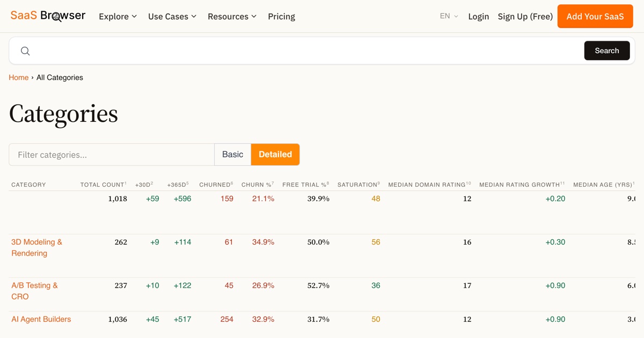Sort by the Churn % column header
This screenshot has height=338, width=644.
pyautogui.click(x=258, y=185)
